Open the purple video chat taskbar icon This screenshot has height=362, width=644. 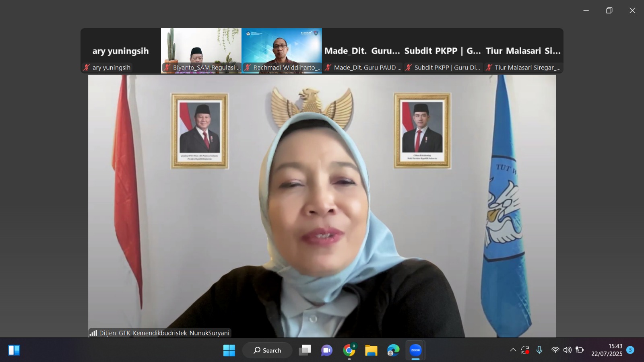coord(327,350)
